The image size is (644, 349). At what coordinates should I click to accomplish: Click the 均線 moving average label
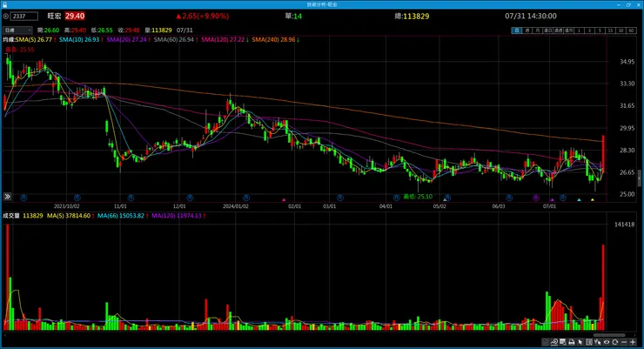tap(9, 40)
